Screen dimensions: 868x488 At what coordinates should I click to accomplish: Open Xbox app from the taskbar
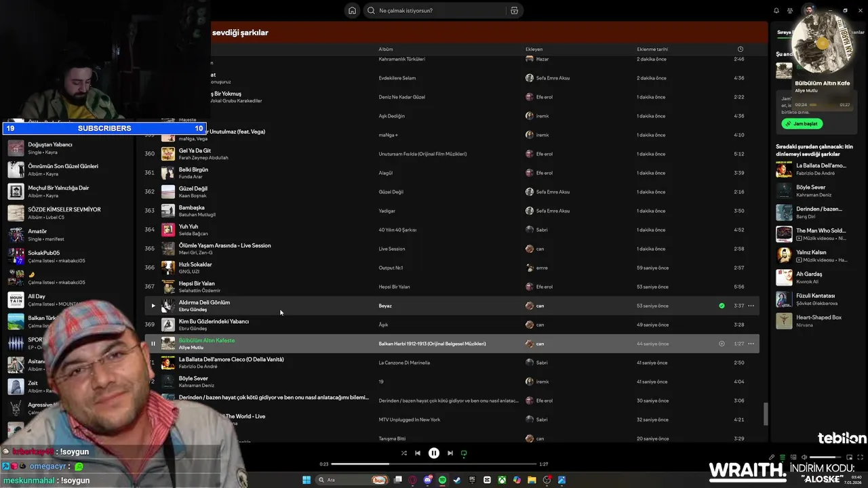pos(502,480)
